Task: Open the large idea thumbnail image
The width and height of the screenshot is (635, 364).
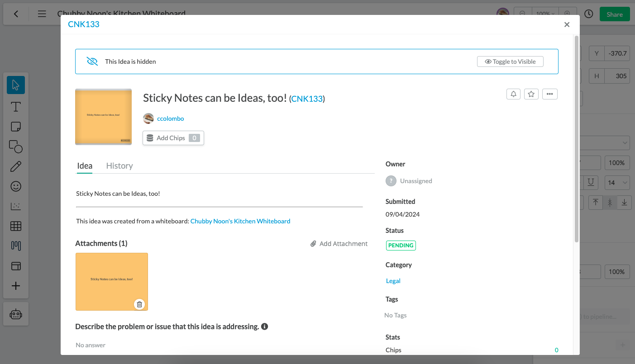Action: pyautogui.click(x=103, y=117)
